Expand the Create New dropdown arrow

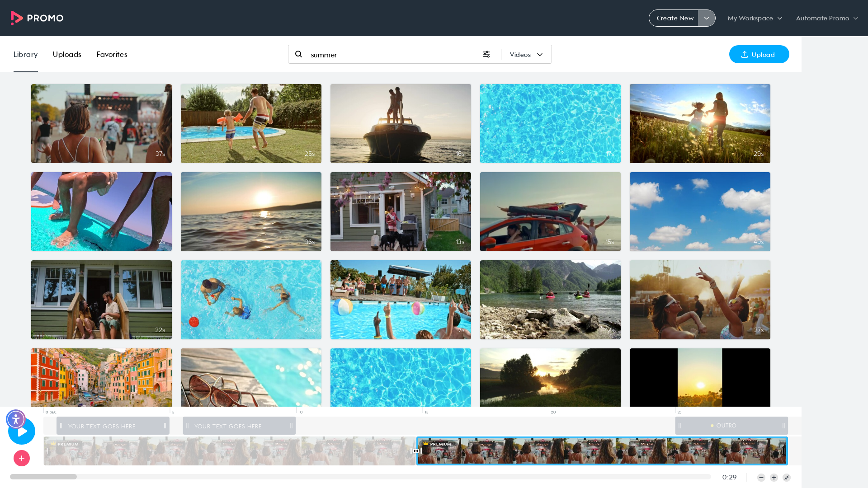click(707, 18)
